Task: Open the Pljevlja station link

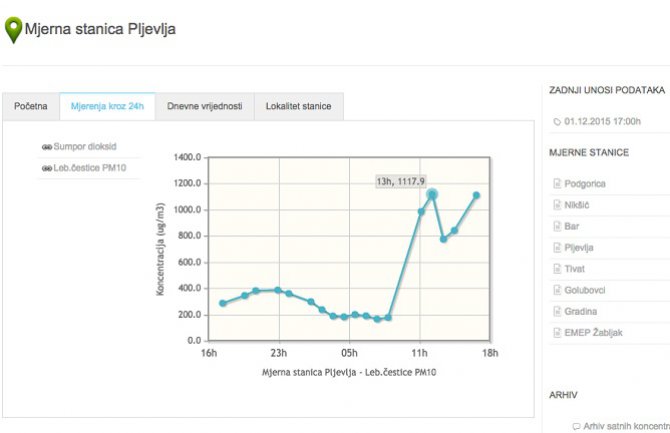Action: tap(581, 248)
